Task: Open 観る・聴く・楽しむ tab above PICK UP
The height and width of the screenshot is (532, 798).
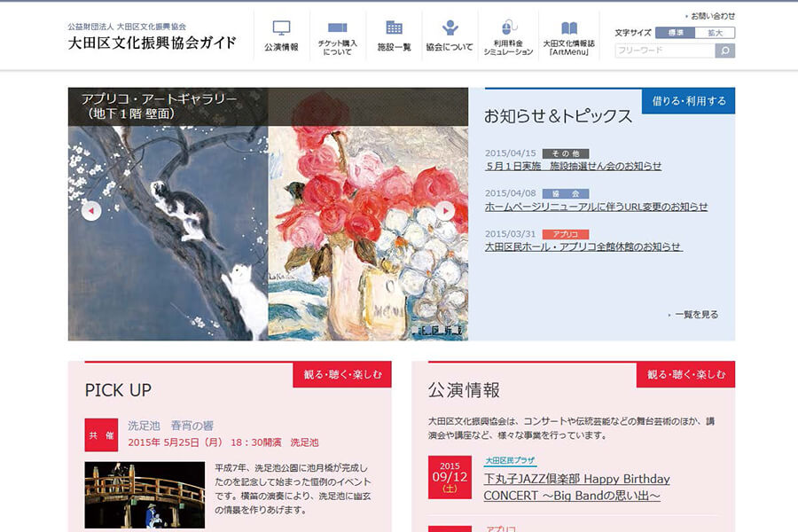Action: click(342, 375)
